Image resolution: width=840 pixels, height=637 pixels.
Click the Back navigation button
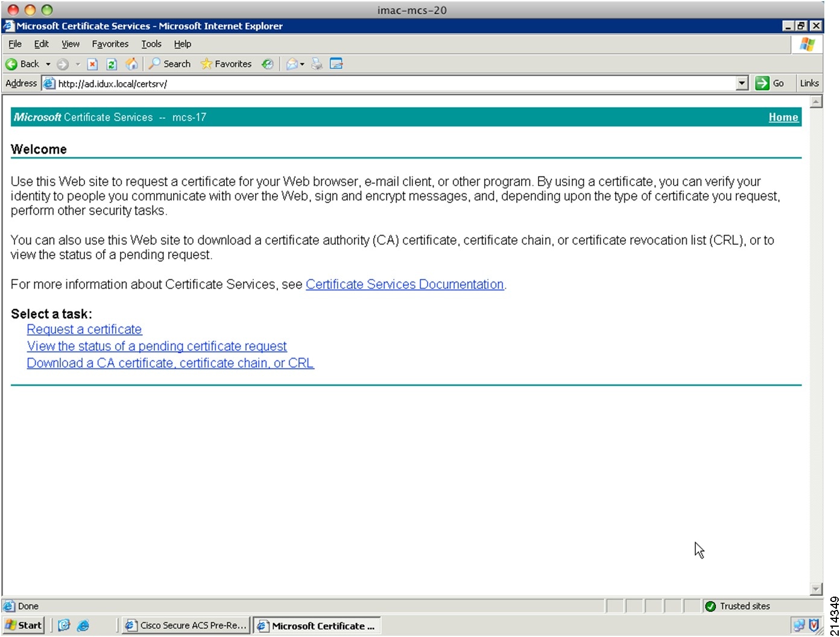(22, 64)
